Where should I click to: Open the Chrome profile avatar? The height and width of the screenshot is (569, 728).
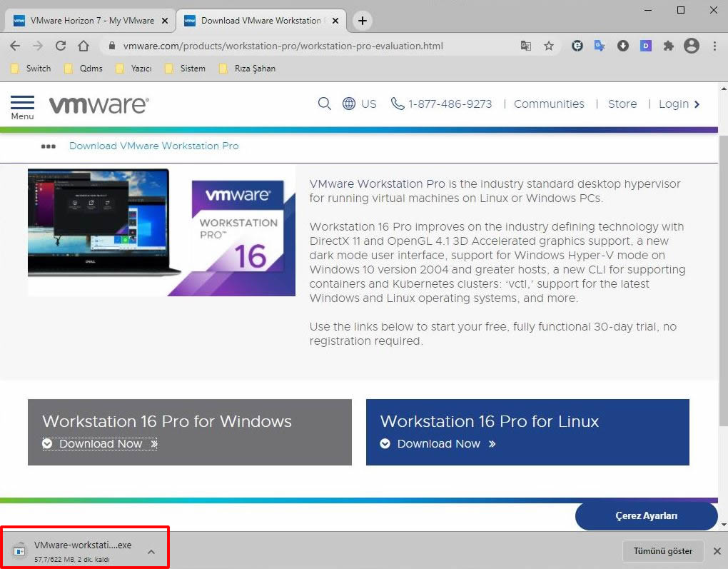click(x=692, y=46)
